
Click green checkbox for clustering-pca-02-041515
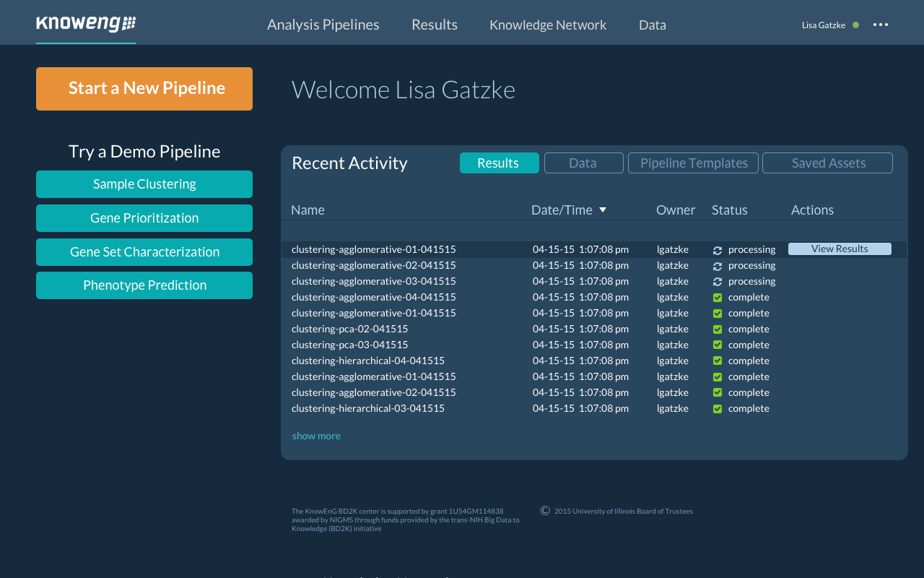click(717, 329)
